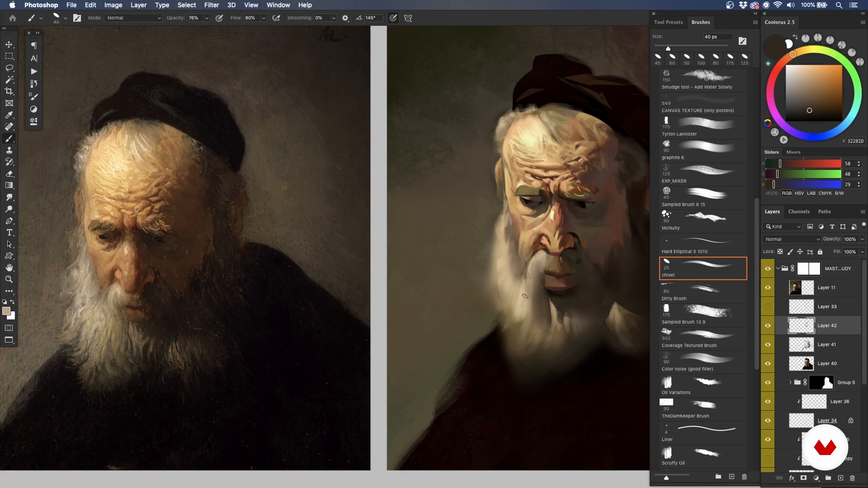Hide Layer 11 visibility

pos(768,288)
